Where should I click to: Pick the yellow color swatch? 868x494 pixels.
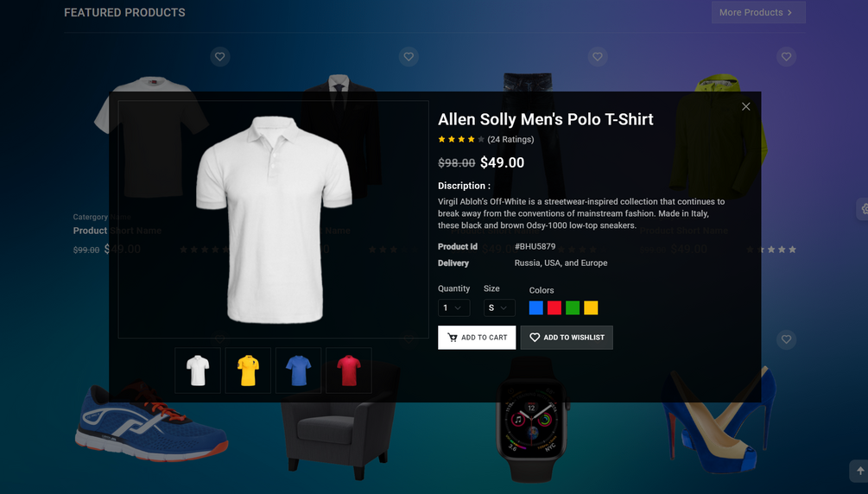coord(591,308)
